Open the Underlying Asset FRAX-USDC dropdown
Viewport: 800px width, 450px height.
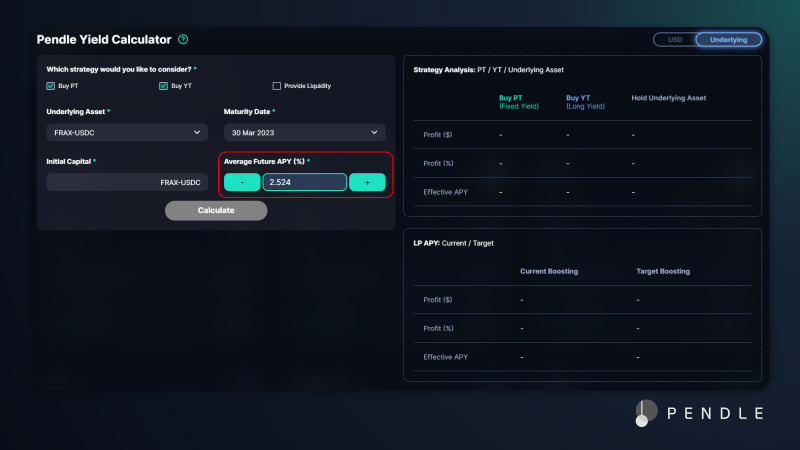(x=126, y=132)
